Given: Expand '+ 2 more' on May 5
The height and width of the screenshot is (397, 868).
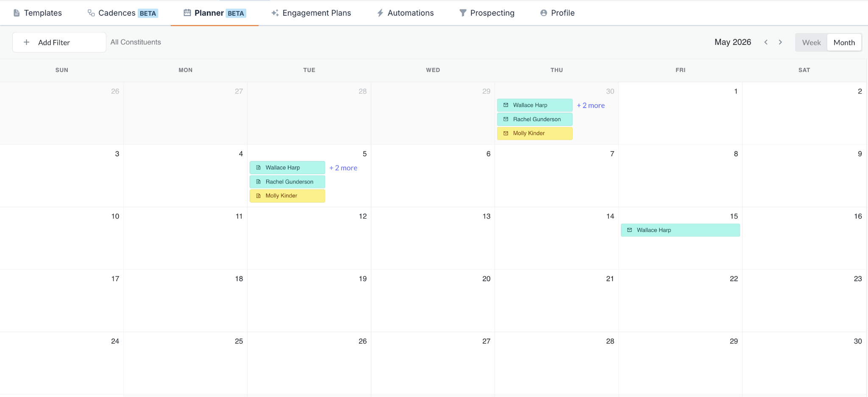Looking at the screenshot, I should [343, 168].
